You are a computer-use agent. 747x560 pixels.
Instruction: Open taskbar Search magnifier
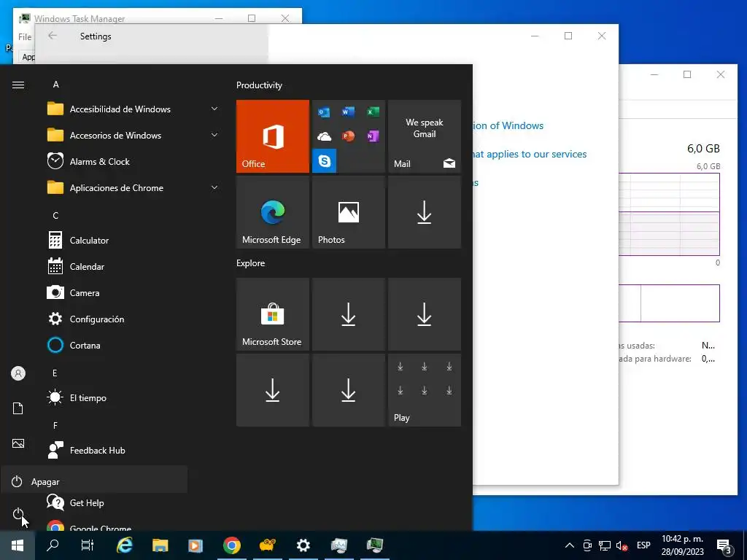53,545
